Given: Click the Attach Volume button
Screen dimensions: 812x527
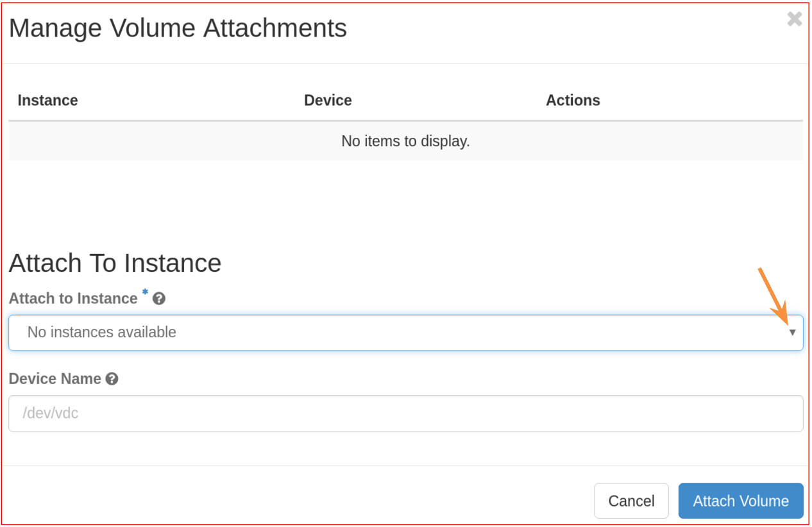Looking at the screenshot, I should 740,501.
